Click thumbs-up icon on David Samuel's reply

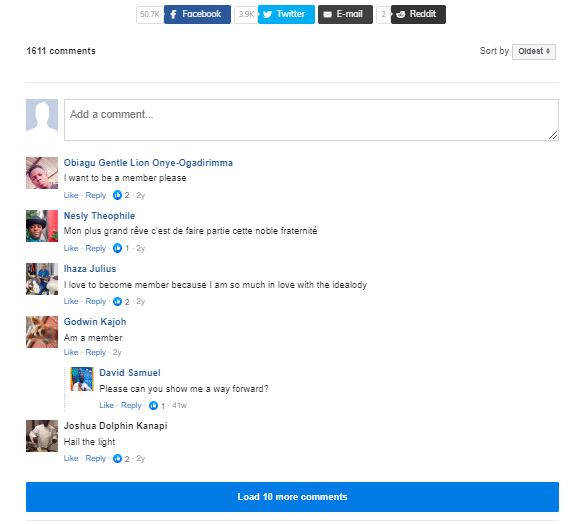pyautogui.click(x=153, y=406)
